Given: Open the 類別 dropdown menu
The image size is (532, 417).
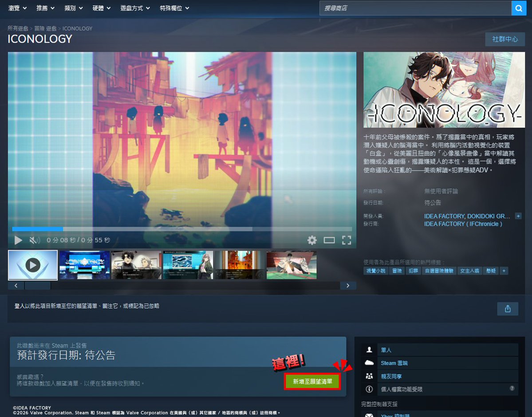Looking at the screenshot, I should (74, 8).
